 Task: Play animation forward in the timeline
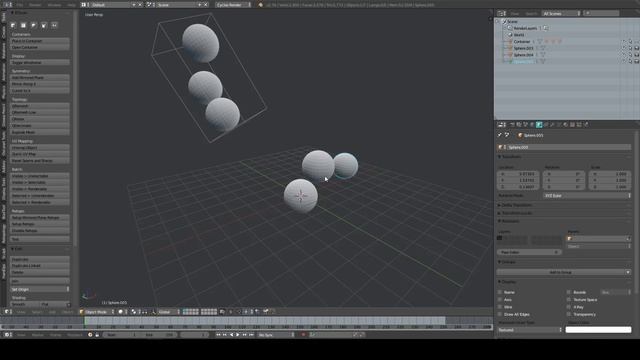238,335
